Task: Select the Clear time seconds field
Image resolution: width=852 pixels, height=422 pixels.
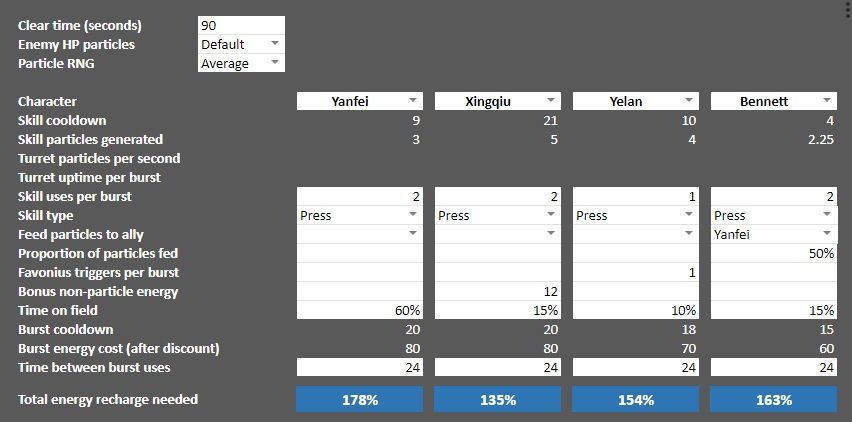Action: [241, 26]
